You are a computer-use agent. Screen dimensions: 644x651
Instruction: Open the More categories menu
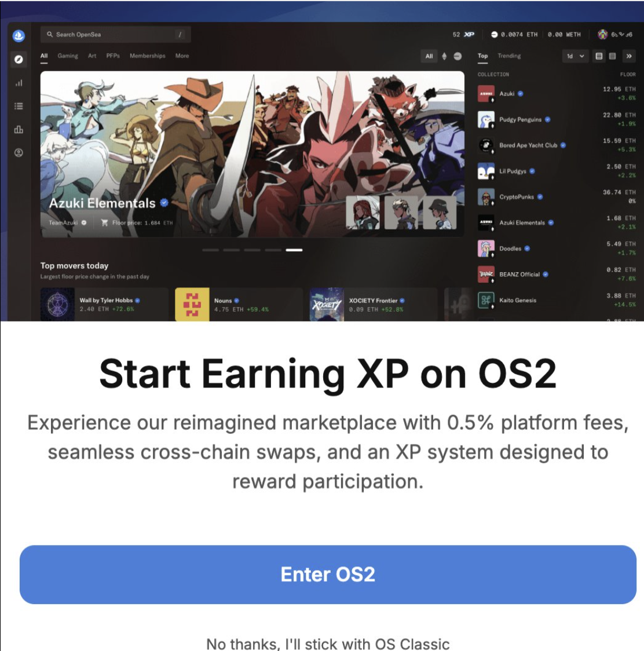(x=182, y=56)
